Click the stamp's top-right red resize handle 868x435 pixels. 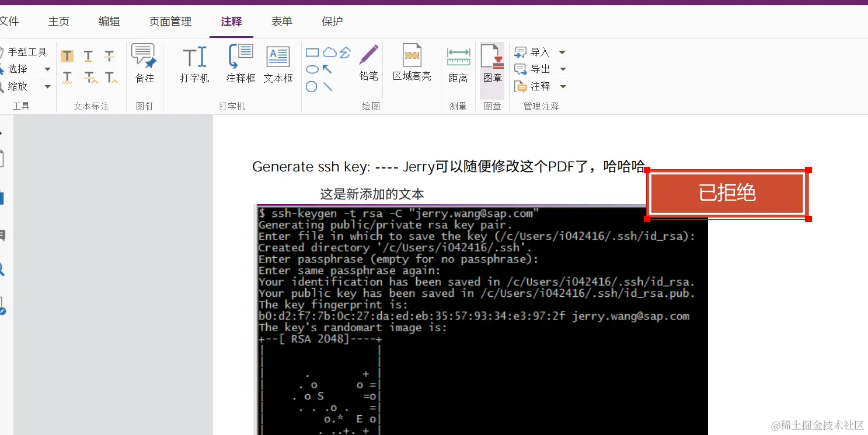[x=808, y=170]
